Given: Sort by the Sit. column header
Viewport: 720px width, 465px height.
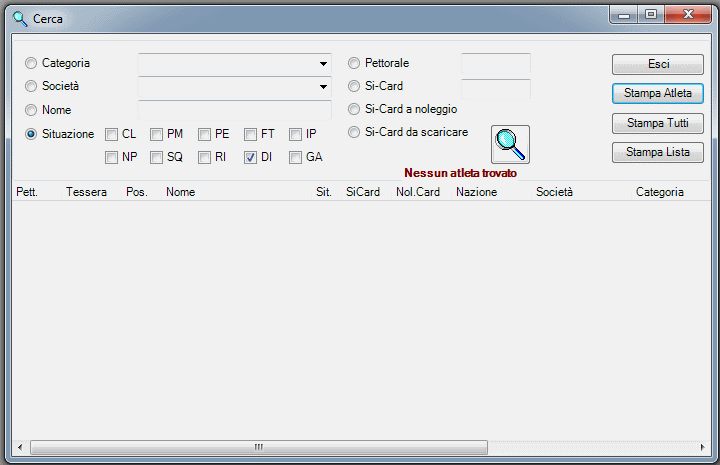Looking at the screenshot, I should coord(326,192).
